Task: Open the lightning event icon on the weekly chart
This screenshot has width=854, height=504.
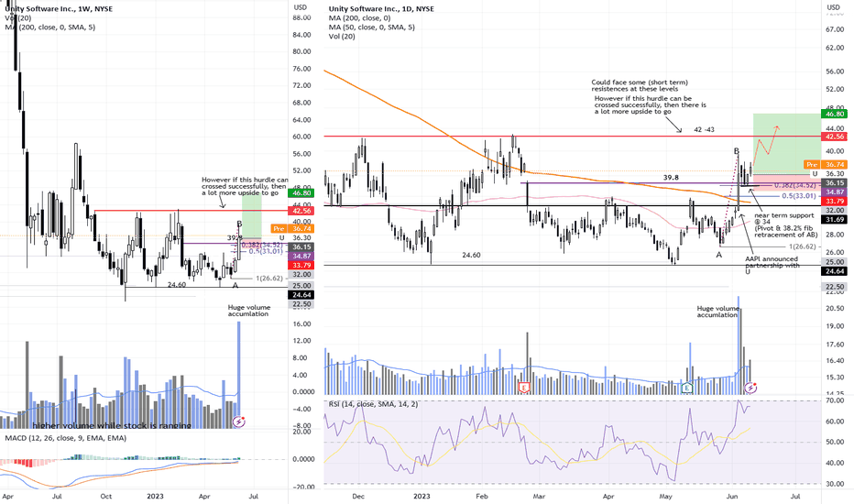Action: (238, 422)
